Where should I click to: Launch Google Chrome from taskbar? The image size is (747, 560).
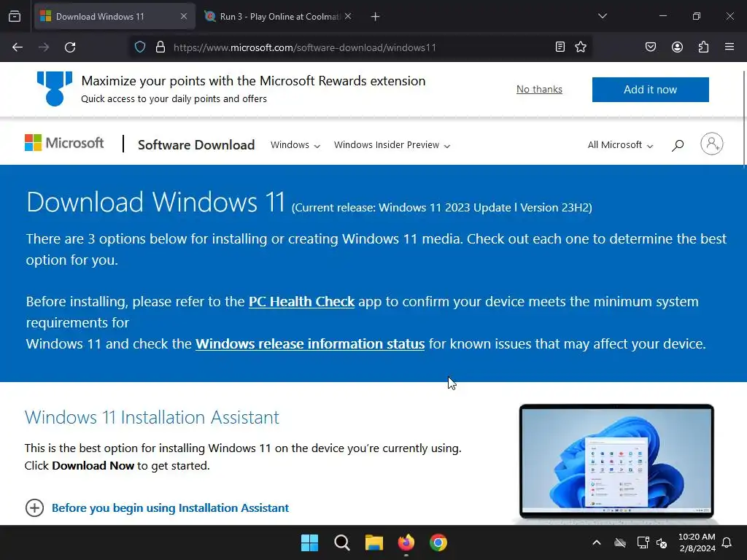point(438,542)
